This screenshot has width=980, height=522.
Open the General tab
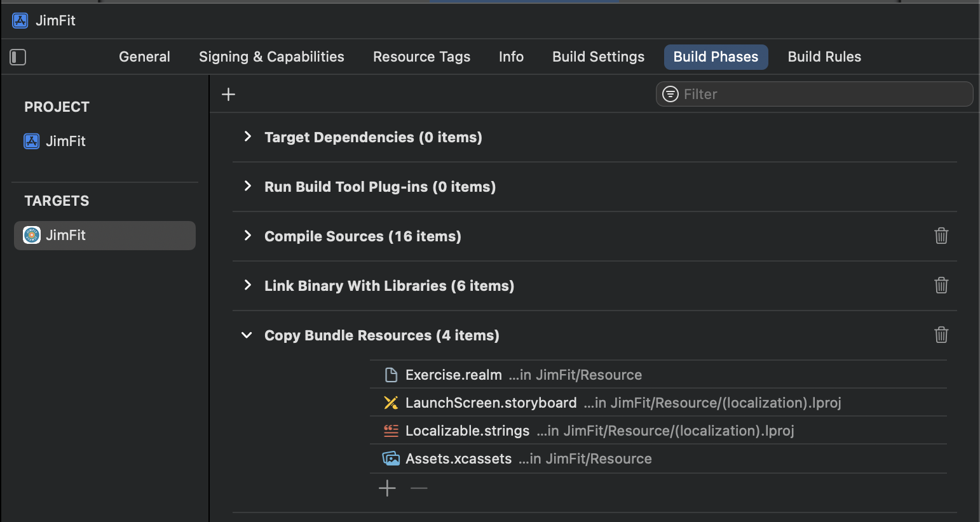[x=144, y=57]
